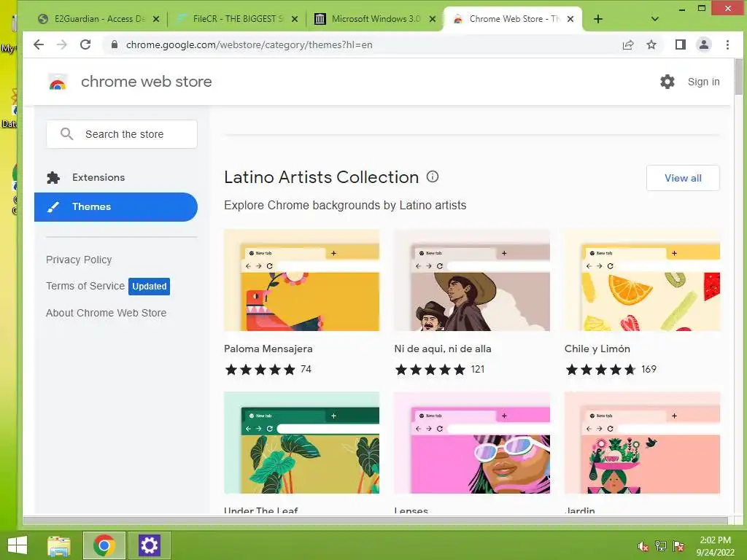Show info about Latino Artists Collection
The width and height of the screenshot is (747, 560).
click(x=433, y=176)
